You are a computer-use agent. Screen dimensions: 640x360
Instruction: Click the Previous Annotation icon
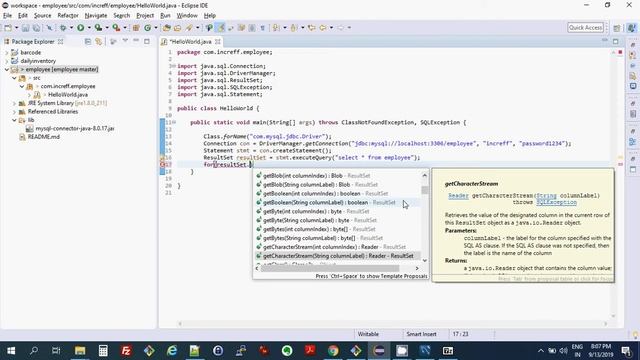point(294,28)
